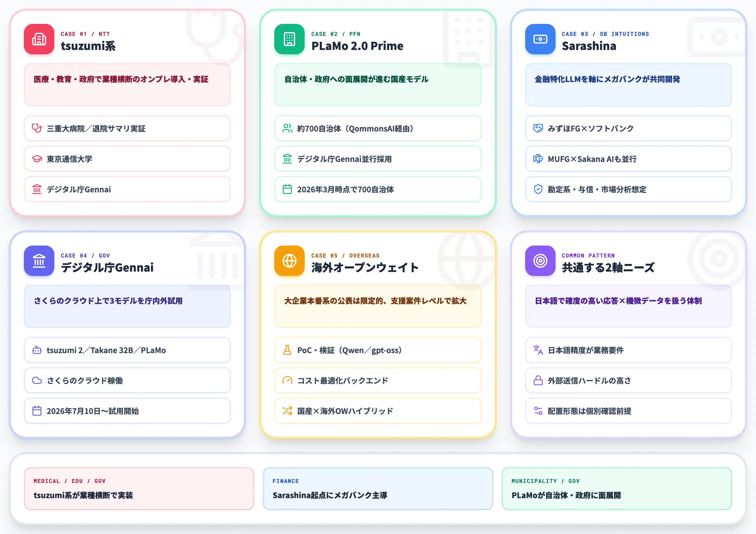Click landmark icon in tsuzumi card's デジタル庁Gennai row
The height and width of the screenshot is (534, 756).
[37, 189]
